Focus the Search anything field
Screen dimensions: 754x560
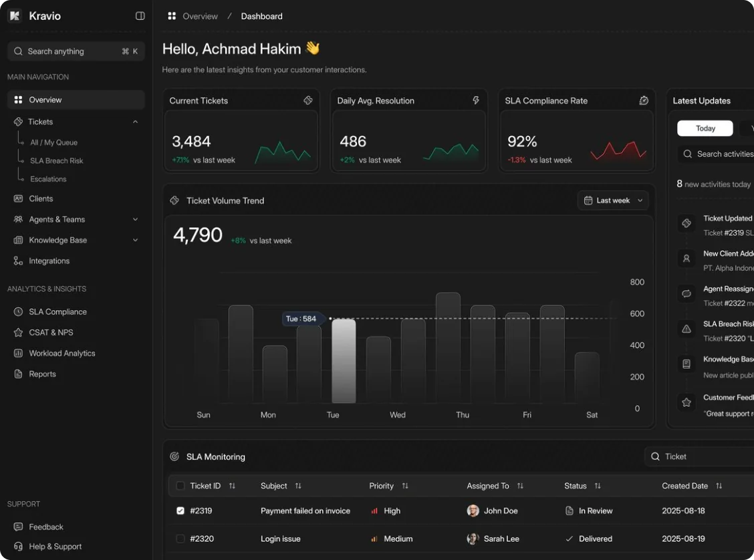pyautogui.click(x=76, y=51)
